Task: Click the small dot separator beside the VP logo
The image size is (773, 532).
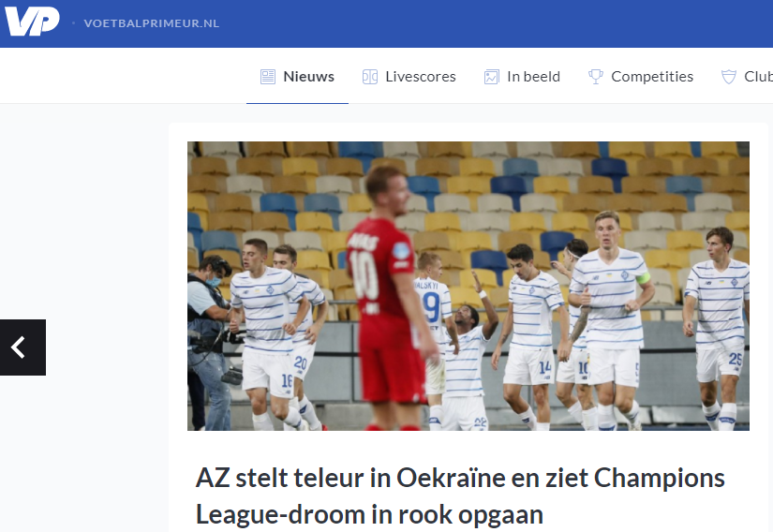Action: (x=73, y=22)
